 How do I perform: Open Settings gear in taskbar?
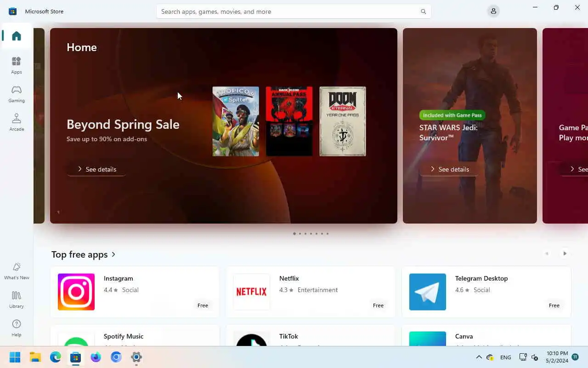pyautogui.click(x=136, y=357)
